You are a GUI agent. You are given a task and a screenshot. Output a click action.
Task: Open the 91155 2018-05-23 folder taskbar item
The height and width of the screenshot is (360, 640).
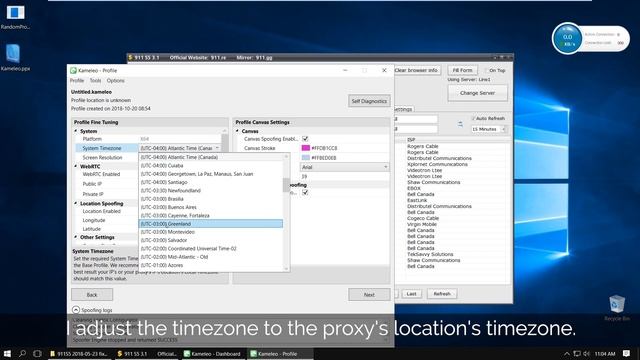click(x=79, y=354)
